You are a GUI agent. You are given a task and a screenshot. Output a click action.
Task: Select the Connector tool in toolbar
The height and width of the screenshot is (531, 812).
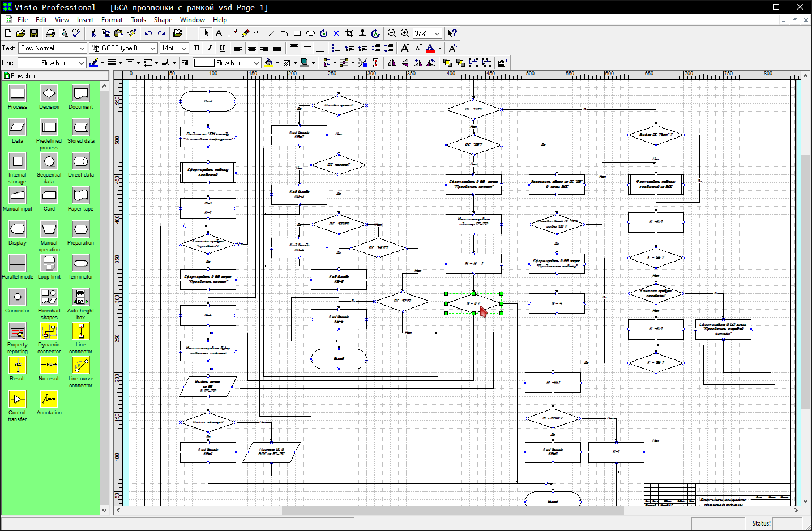[232, 33]
